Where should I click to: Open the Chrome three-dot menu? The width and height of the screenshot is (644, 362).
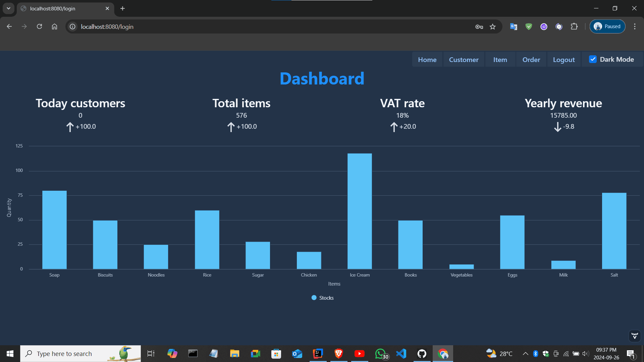click(635, 26)
